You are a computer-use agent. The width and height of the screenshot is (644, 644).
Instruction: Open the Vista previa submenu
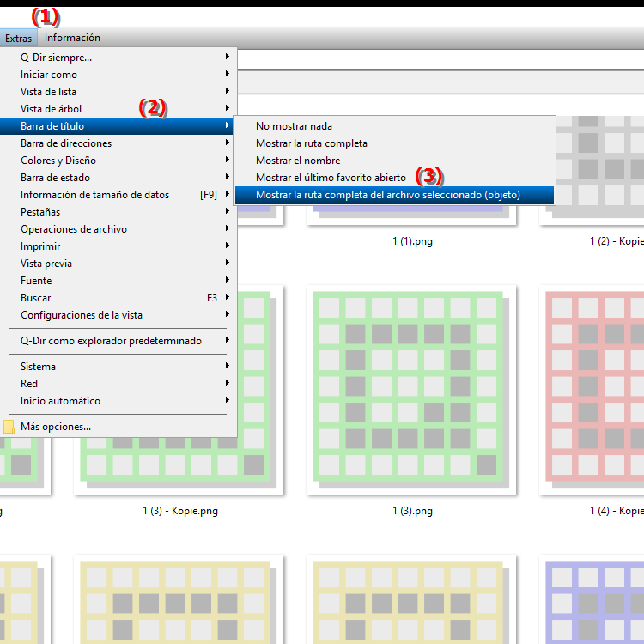point(118,264)
